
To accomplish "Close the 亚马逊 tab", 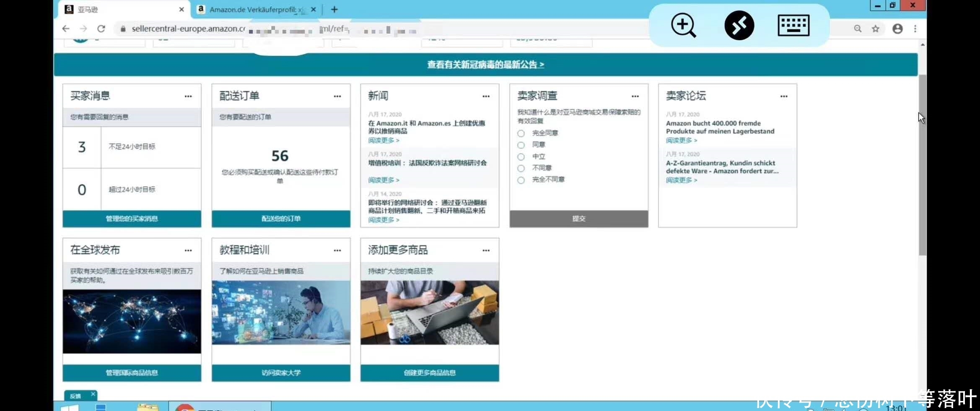I will point(181,10).
